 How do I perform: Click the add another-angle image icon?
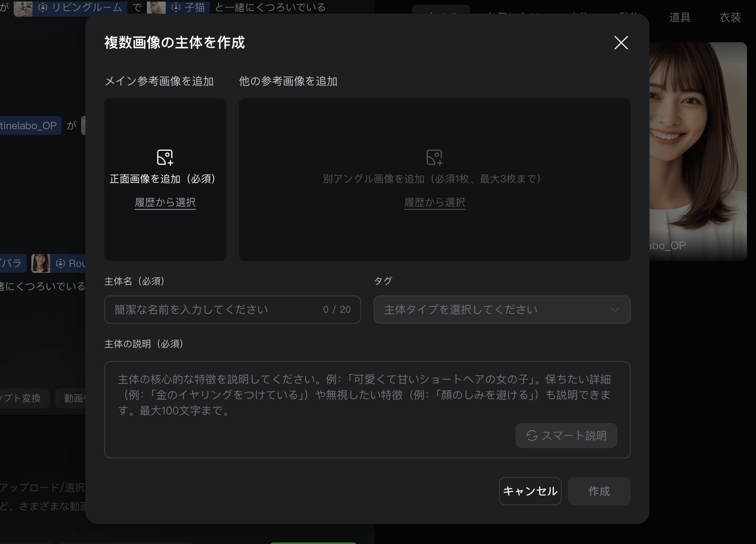click(x=434, y=158)
